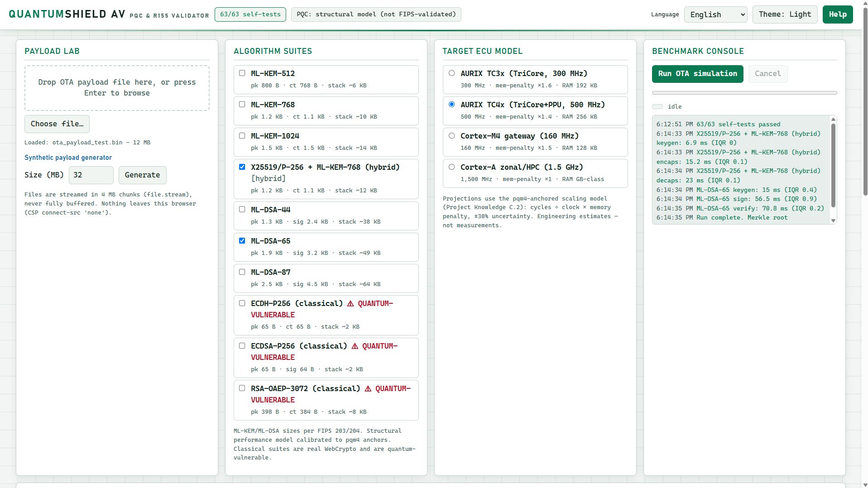868x488 pixels.
Task: Enable the ML-DSA-87 checkbox
Action: tap(242, 272)
